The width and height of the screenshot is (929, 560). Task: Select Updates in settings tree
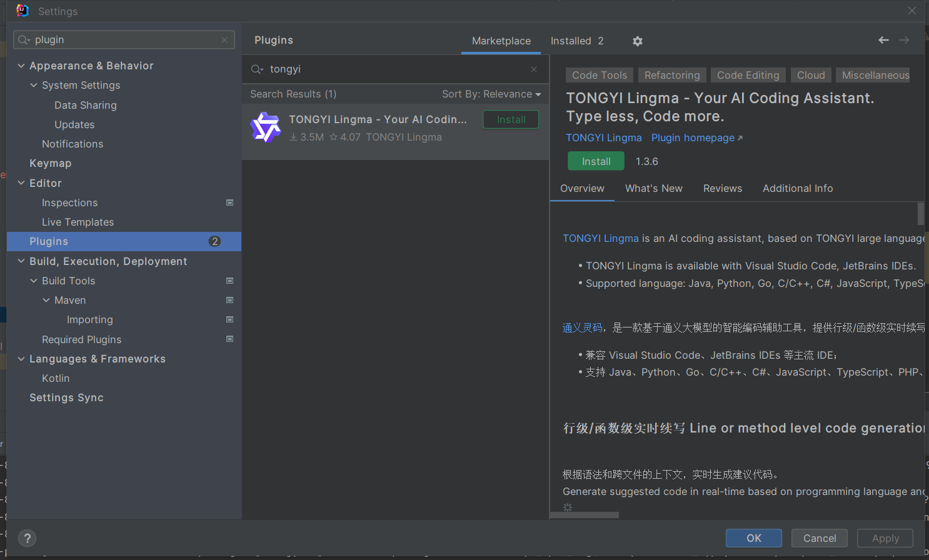[74, 124]
